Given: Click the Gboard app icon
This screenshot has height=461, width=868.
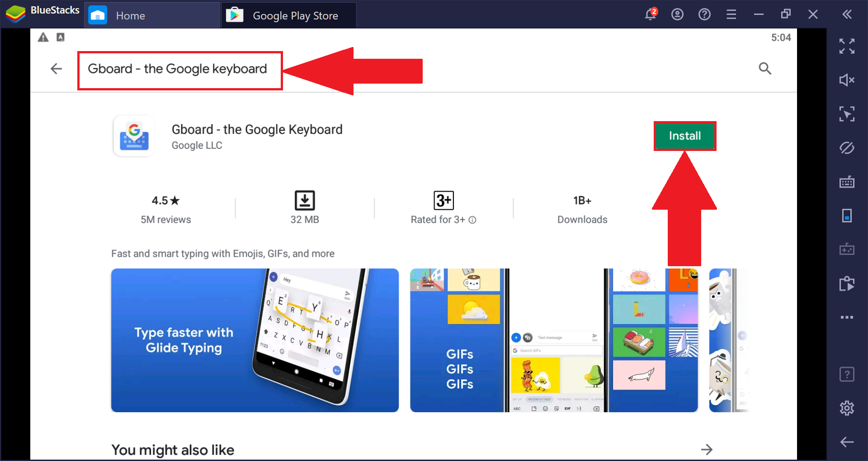Looking at the screenshot, I should click(x=134, y=136).
